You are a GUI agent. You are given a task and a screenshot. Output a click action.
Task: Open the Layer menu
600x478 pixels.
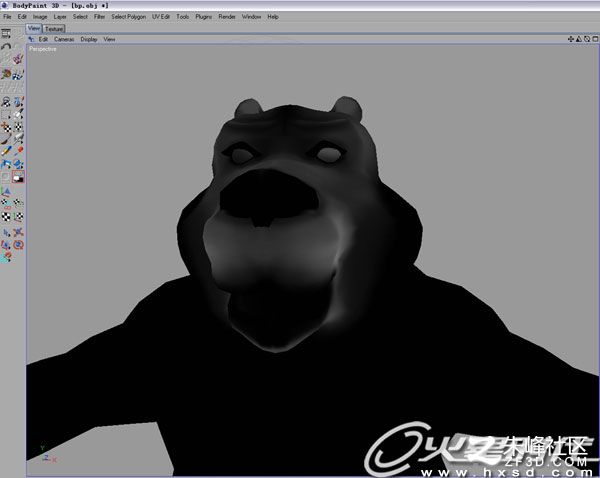click(x=60, y=17)
